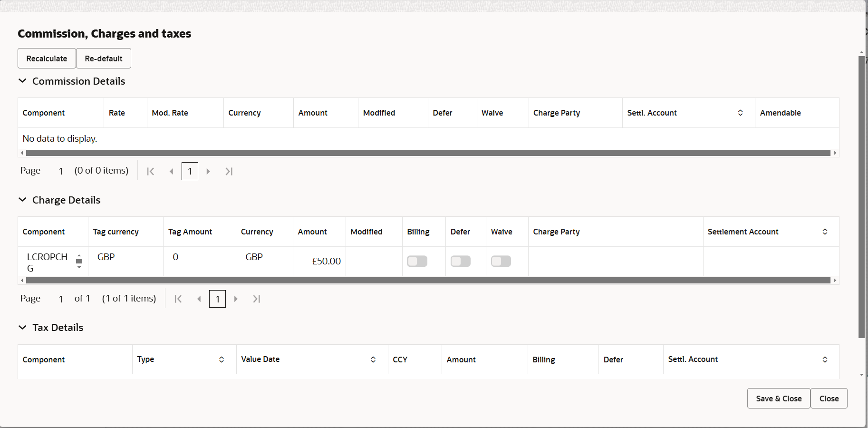Collapse the Tax Details section
The image size is (868, 428).
22,327
